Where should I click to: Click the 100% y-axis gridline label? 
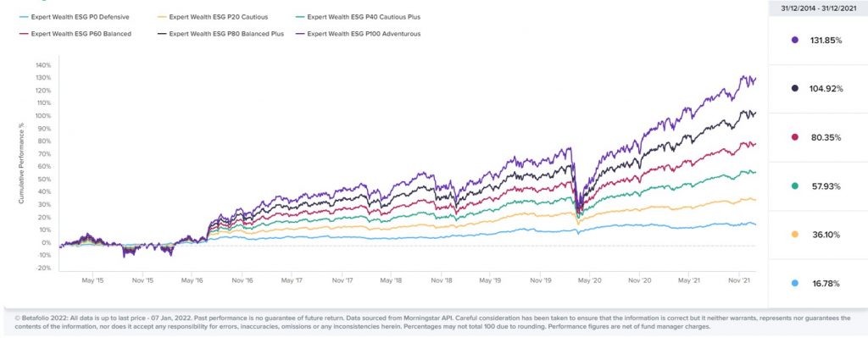point(44,115)
